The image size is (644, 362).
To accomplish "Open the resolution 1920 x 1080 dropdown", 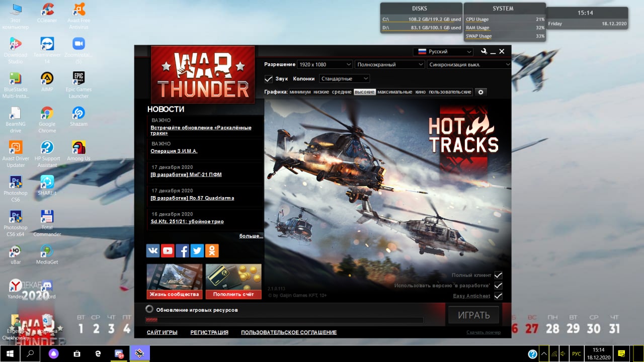I will [x=325, y=64].
